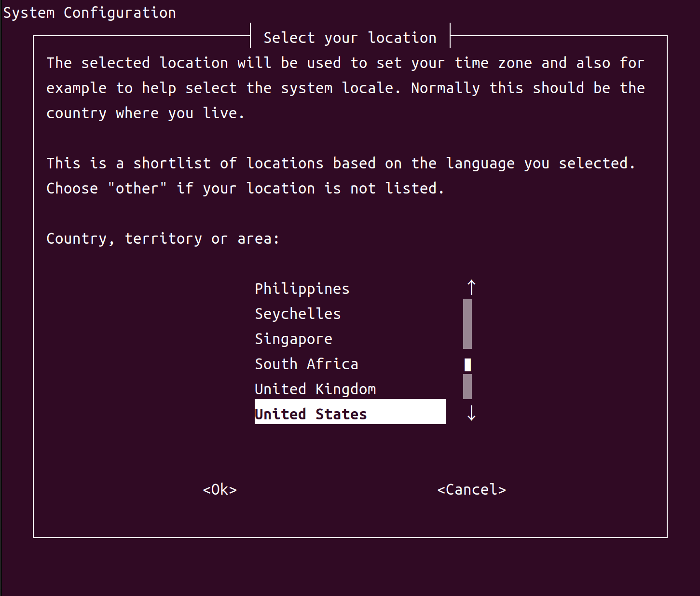
Task: Select Philippines from the country list
Action: point(302,289)
